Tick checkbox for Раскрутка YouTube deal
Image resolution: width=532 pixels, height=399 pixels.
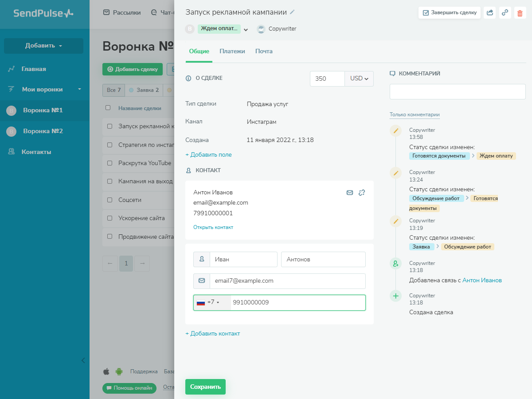coord(110,163)
